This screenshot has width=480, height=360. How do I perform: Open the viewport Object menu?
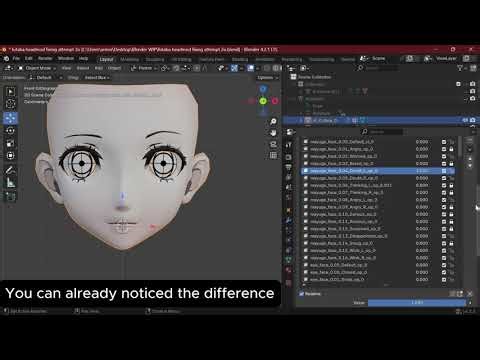coord(114,68)
